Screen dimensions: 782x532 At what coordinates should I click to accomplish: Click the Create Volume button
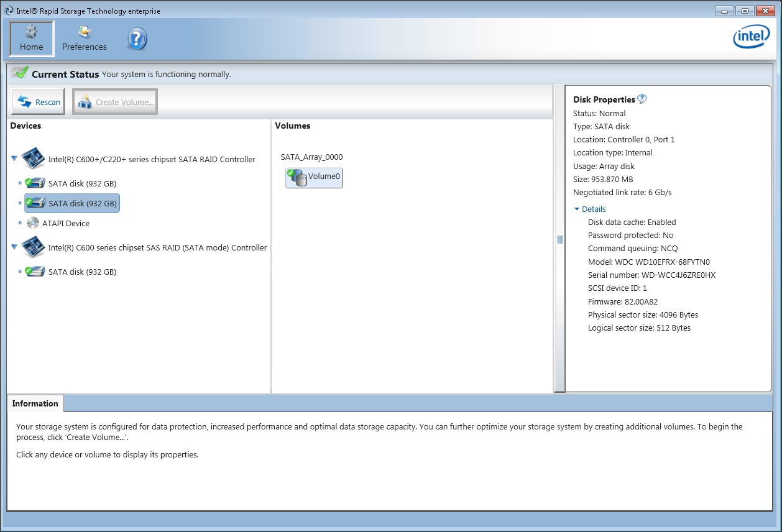tap(114, 101)
